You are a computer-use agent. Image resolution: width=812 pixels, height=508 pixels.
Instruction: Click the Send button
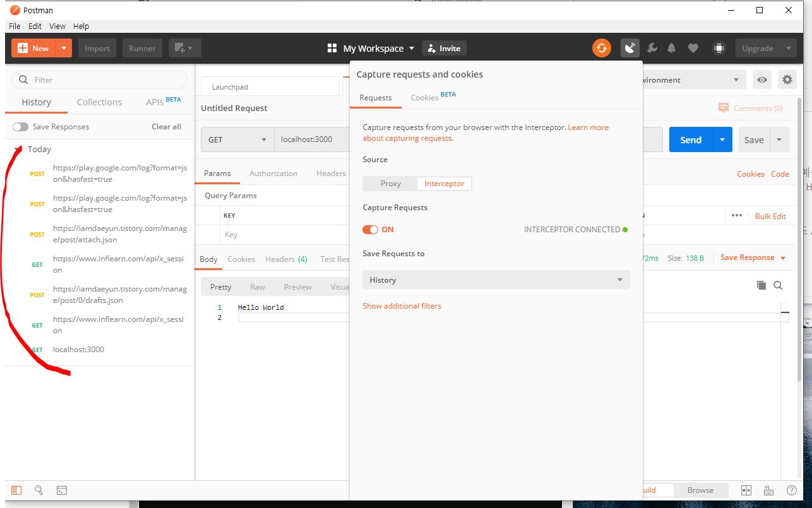click(691, 140)
